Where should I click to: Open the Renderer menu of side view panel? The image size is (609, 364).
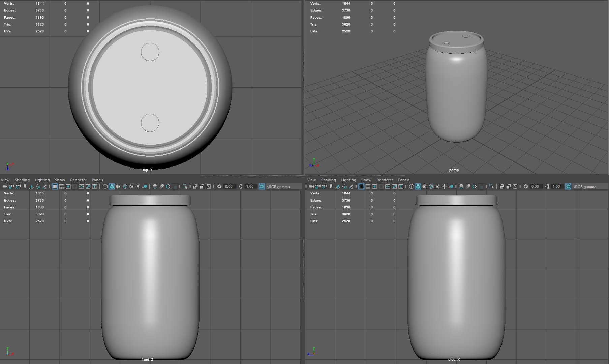coord(385,180)
